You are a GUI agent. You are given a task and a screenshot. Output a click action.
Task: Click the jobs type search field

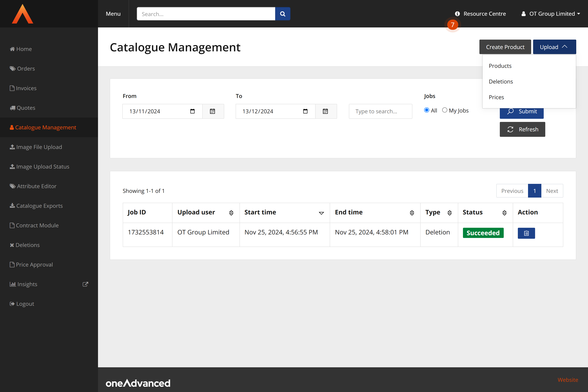380,111
